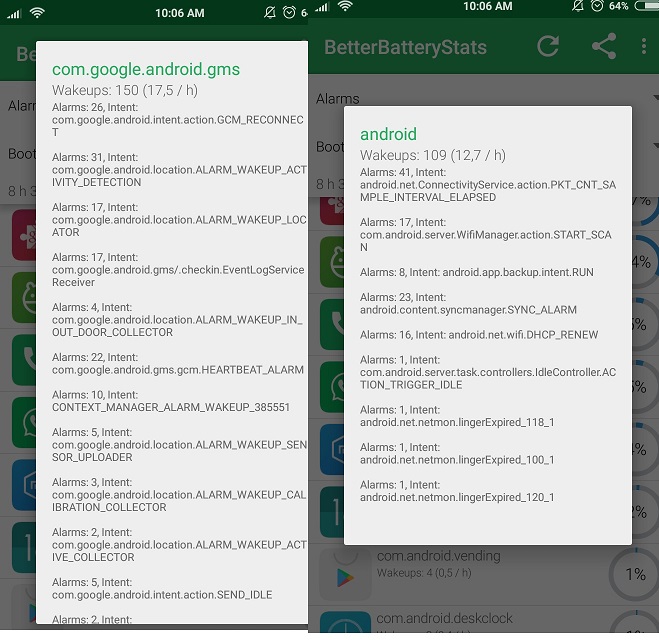Tap Wakeups: 150 (17,5 / h) line
Image resolution: width=659 pixels, height=640 pixels.
(x=125, y=90)
